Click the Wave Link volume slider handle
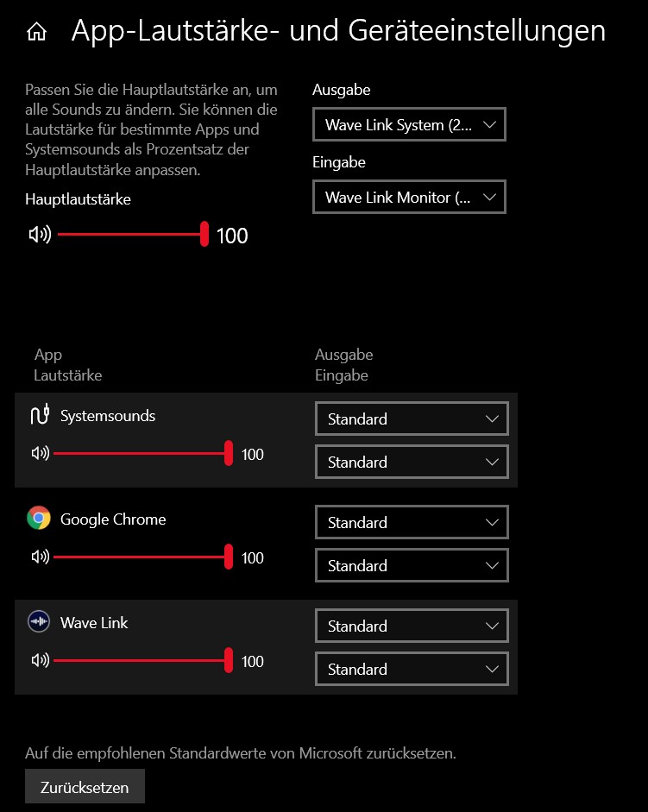This screenshot has height=812, width=648. pos(229,661)
